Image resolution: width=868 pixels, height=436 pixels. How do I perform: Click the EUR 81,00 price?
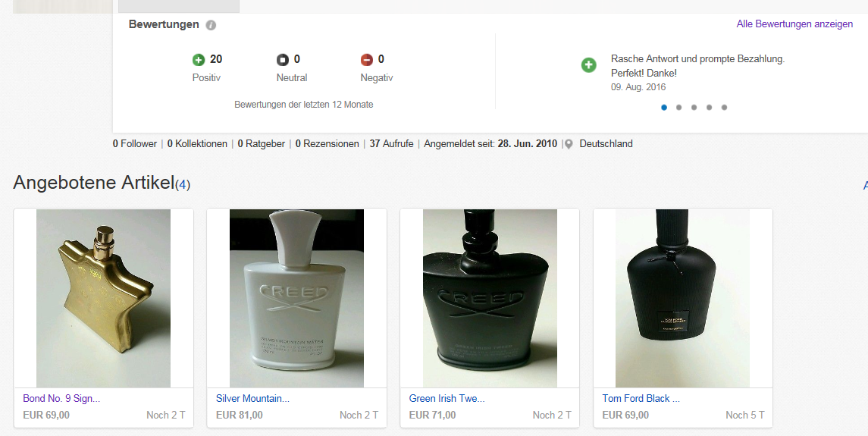[239, 415]
